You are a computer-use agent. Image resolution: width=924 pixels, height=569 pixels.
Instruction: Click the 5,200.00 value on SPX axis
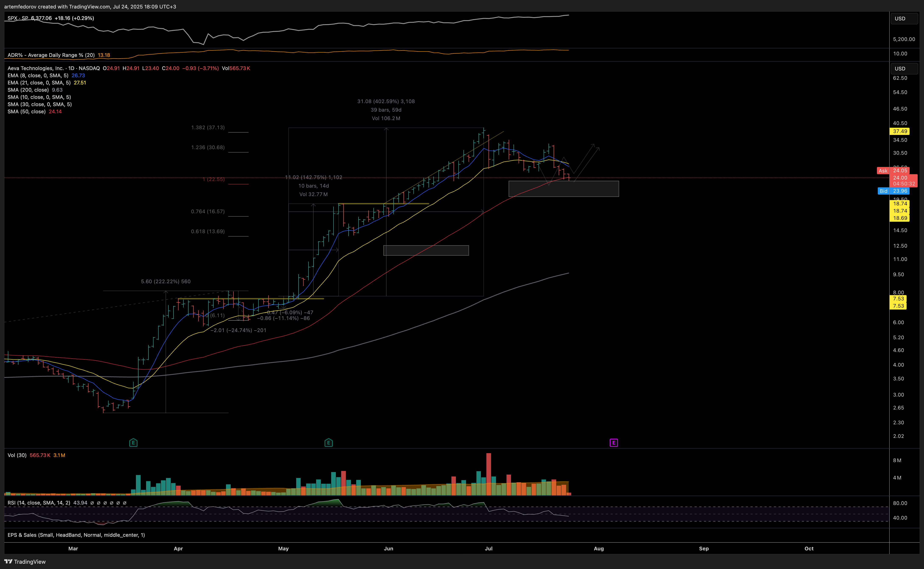[x=904, y=39]
